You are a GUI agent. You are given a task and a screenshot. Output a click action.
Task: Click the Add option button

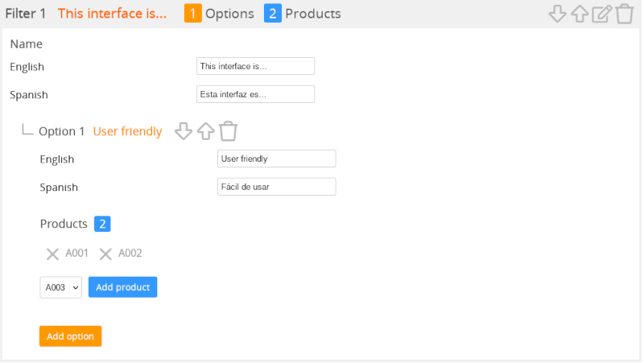(70, 336)
